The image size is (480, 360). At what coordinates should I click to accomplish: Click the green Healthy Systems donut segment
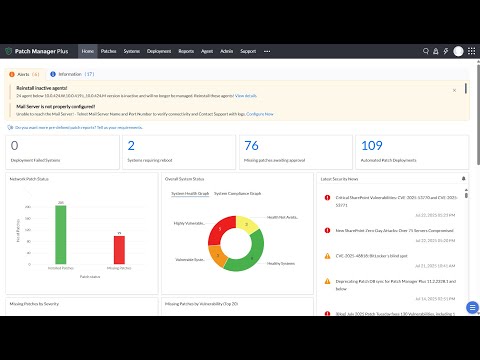pyautogui.click(x=252, y=257)
